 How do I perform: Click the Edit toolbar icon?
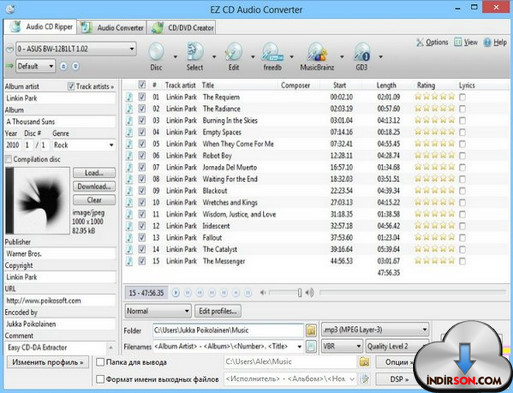point(234,52)
